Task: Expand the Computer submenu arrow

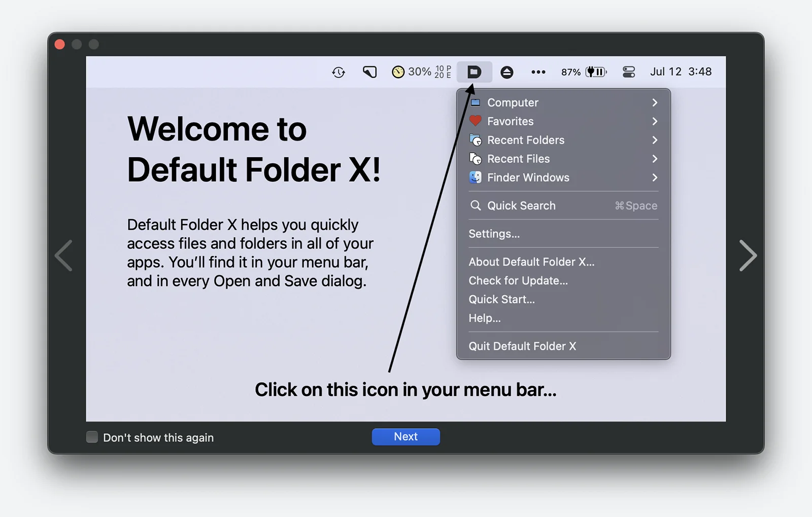Action: (x=655, y=102)
